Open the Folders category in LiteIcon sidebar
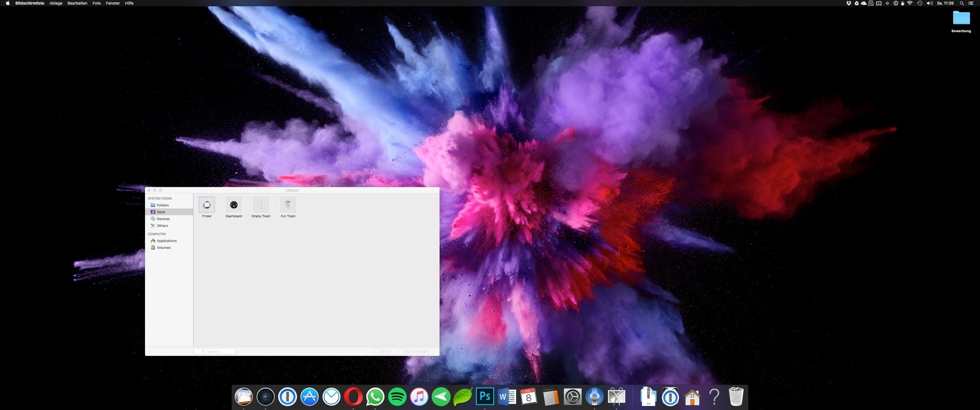Viewport: 980px width, 410px height. (169, 205)
